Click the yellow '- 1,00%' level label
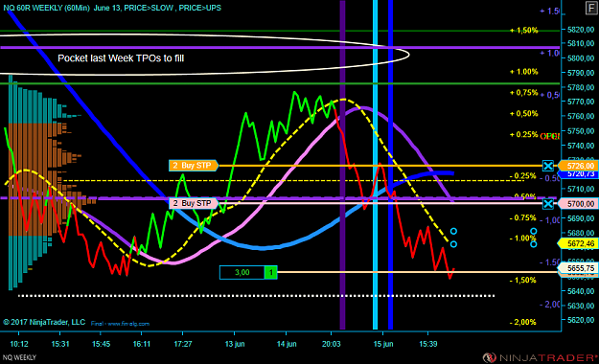 (x=523, y=239)
